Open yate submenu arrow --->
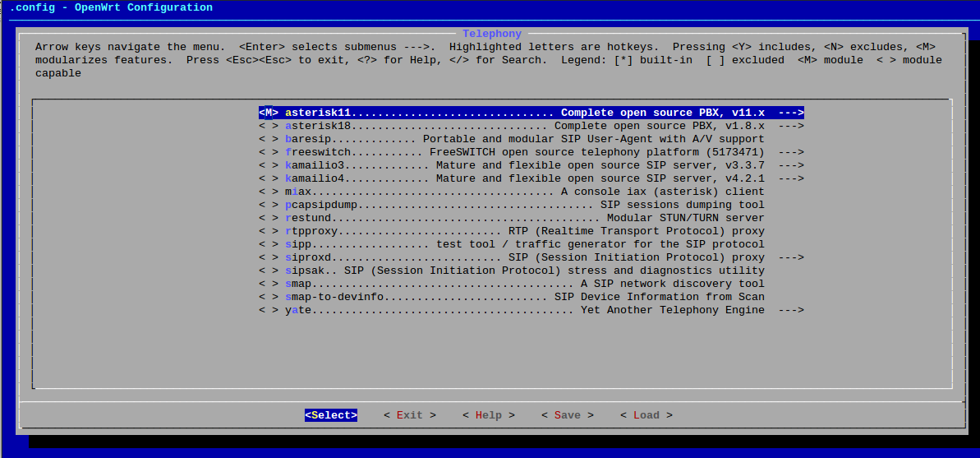Screen dimensions: 980x458 pyautogui.click(x=790, y=310)
